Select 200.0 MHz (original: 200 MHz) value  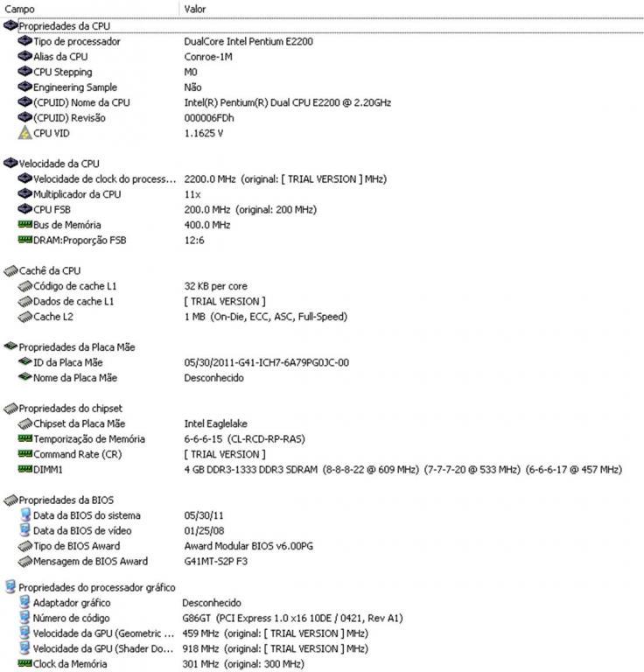point(250,210)
